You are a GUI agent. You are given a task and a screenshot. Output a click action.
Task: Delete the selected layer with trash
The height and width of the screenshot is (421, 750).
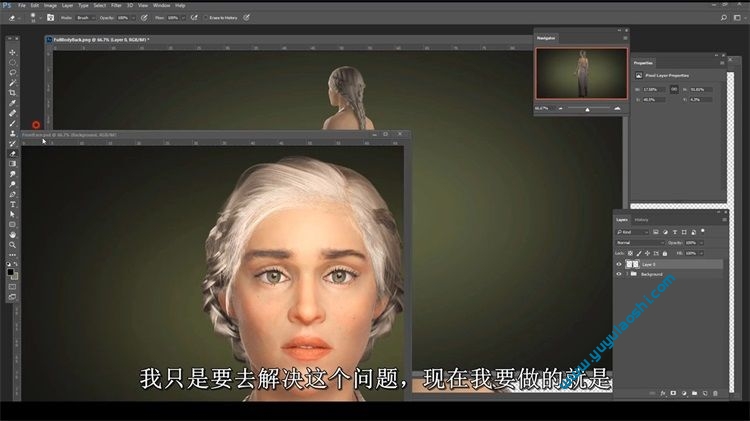pyautogui.click(x=716, y=393)
